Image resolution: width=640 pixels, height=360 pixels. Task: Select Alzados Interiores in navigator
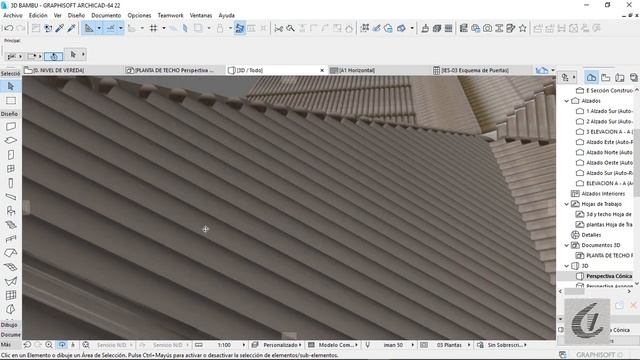pos(598,193)
